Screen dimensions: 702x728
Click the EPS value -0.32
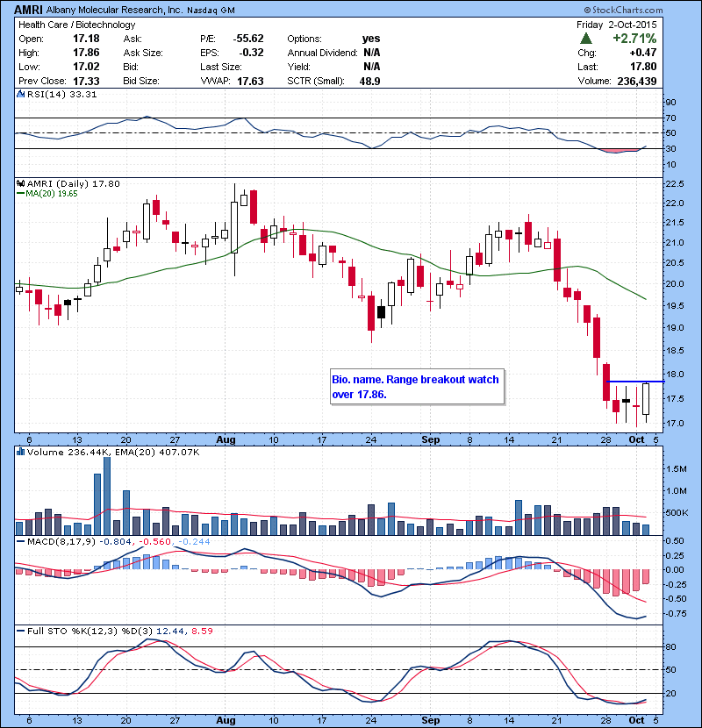tap(251, 53)
